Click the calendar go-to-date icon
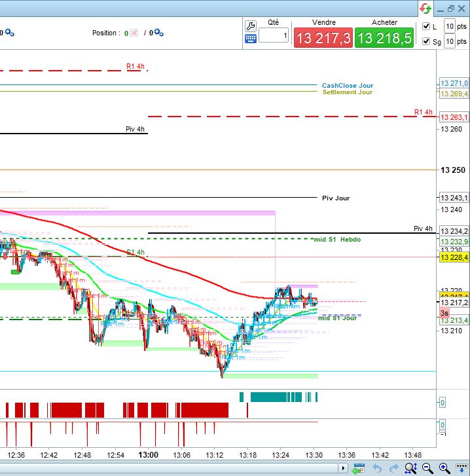Viewport: 470px width, 476px height. coord(358,468)
